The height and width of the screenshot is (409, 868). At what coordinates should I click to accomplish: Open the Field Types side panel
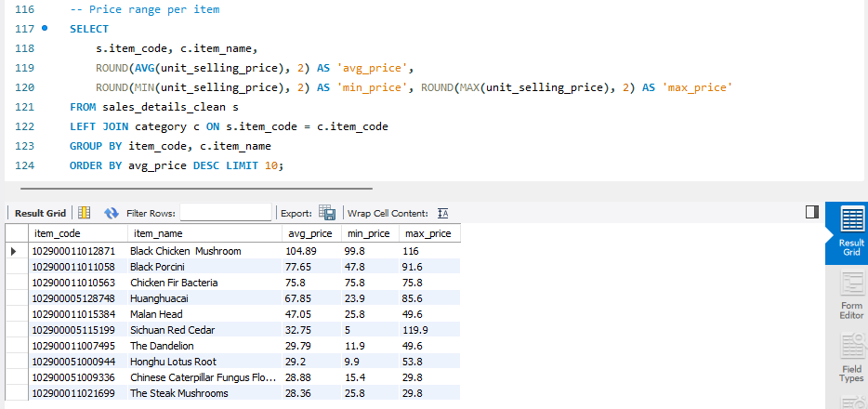(851, 358)
